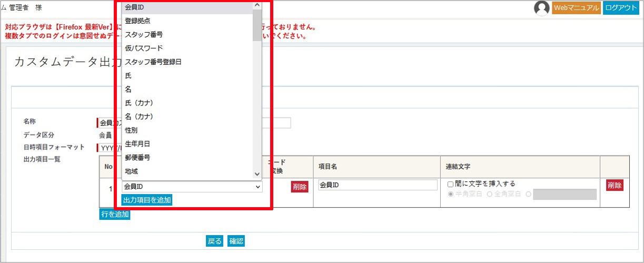Click the dropdown list scroll-up arrow
This screenshot has width=644, height=263.
(257, 5)
